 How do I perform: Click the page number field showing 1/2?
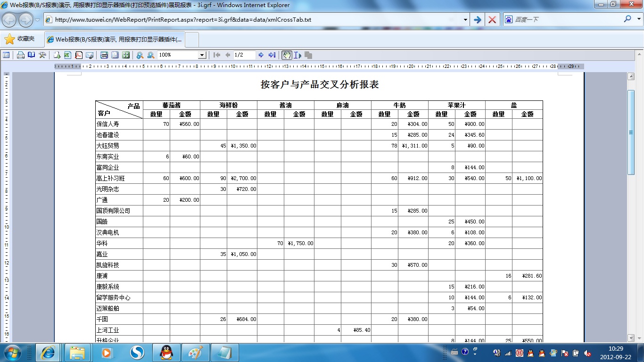point(244,55)
